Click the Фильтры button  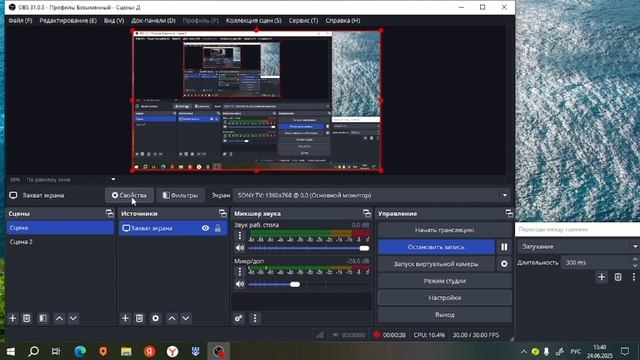(x=180, y=196)
